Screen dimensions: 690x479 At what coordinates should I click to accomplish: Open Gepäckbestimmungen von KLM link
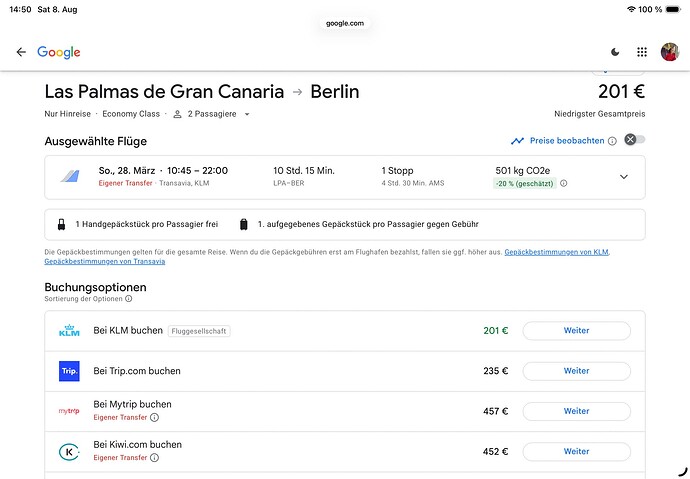(557, 252)
